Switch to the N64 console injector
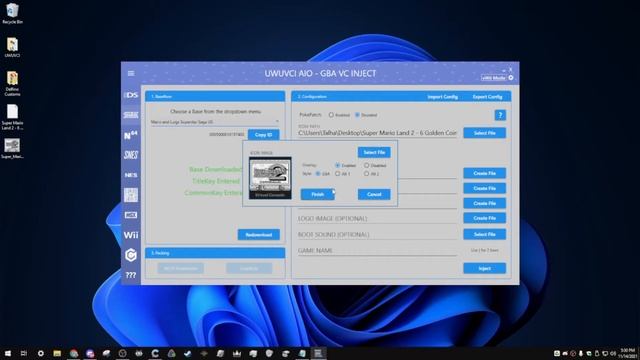The image size is (640, 360). tap(131, 135)
